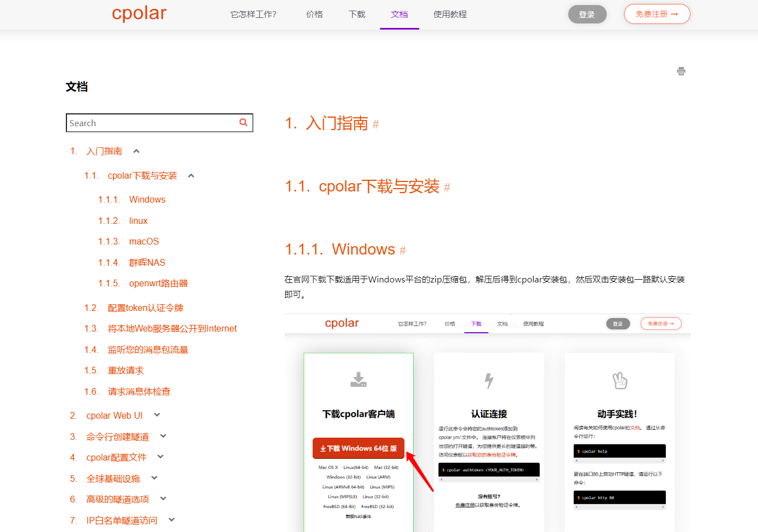Switch to the 使用教程 page
The height and width of the screenshot is (532, 758).
tap(450, 14)
